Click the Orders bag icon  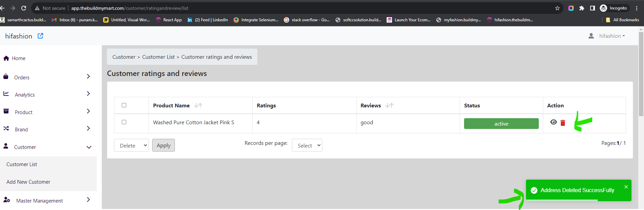(6, 77)
